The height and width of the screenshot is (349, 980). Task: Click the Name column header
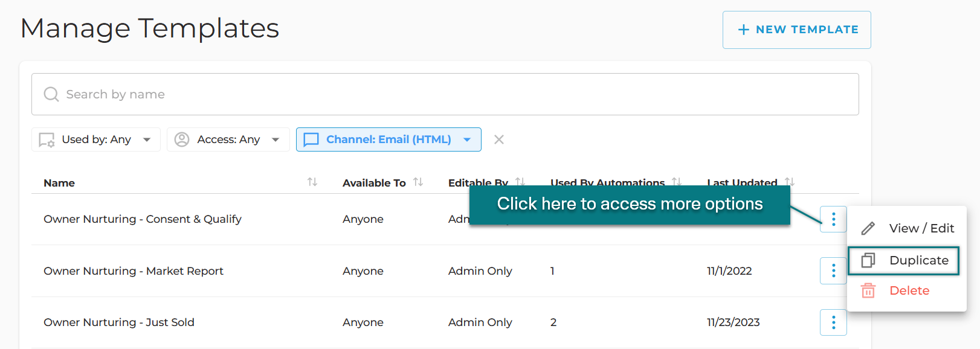[x=59, y=183]
